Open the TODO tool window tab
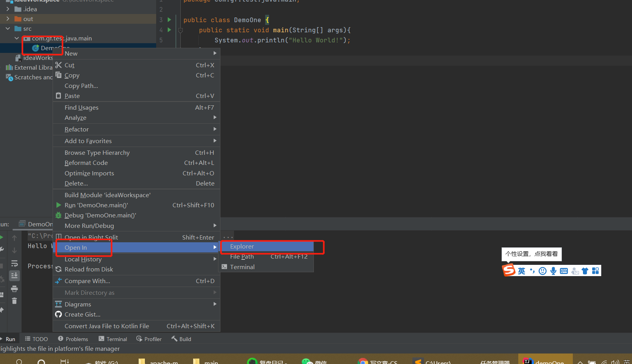The width and height of the screenshot is (632, 364). [36, 339]
